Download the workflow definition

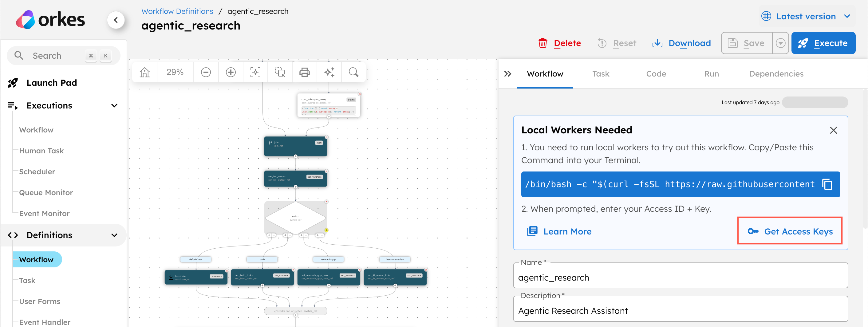(x=682, y=43)
